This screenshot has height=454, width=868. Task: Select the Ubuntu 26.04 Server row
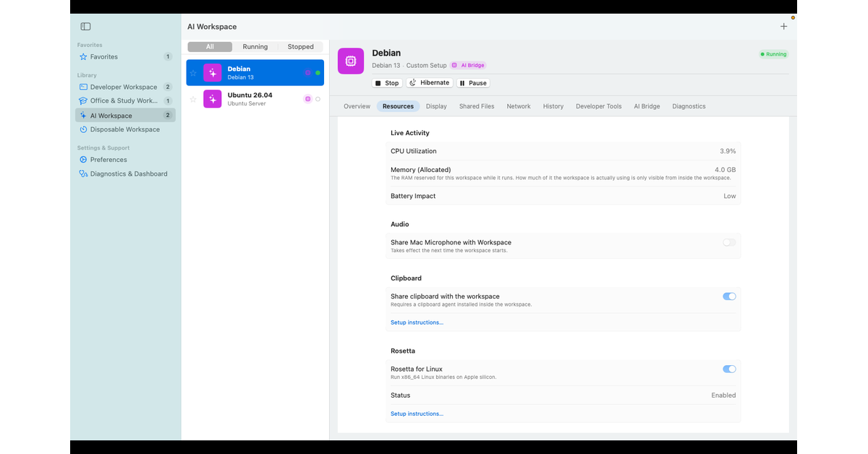[x=255, y=99]
